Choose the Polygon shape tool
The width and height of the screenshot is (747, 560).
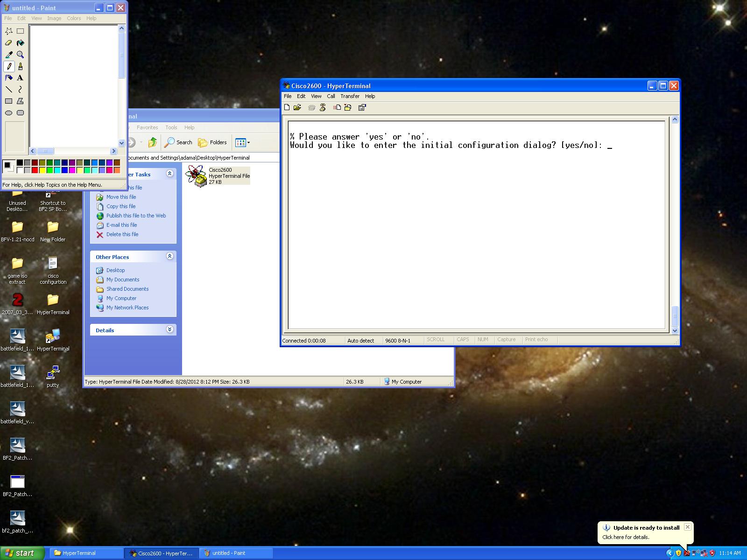coord(21,101)
